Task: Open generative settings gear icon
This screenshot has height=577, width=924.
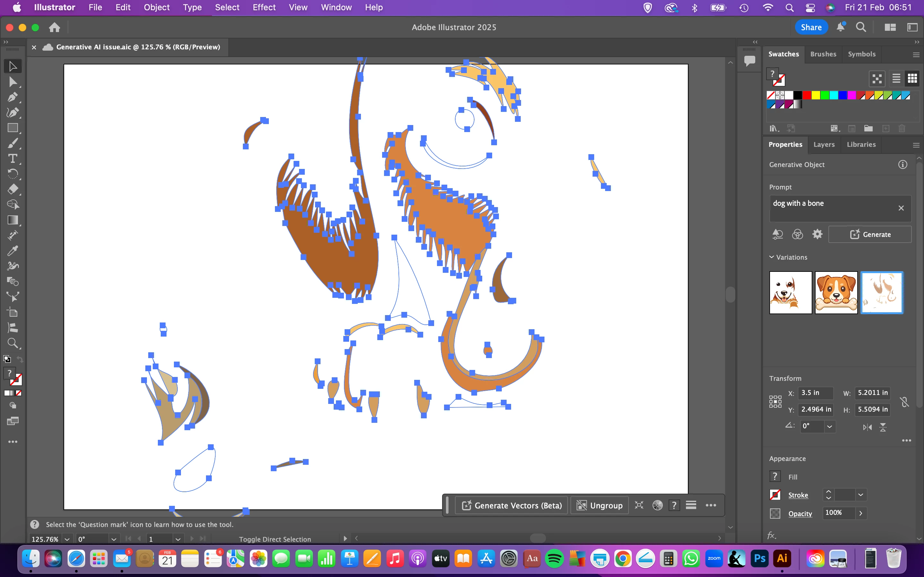Action: [817, 234]
